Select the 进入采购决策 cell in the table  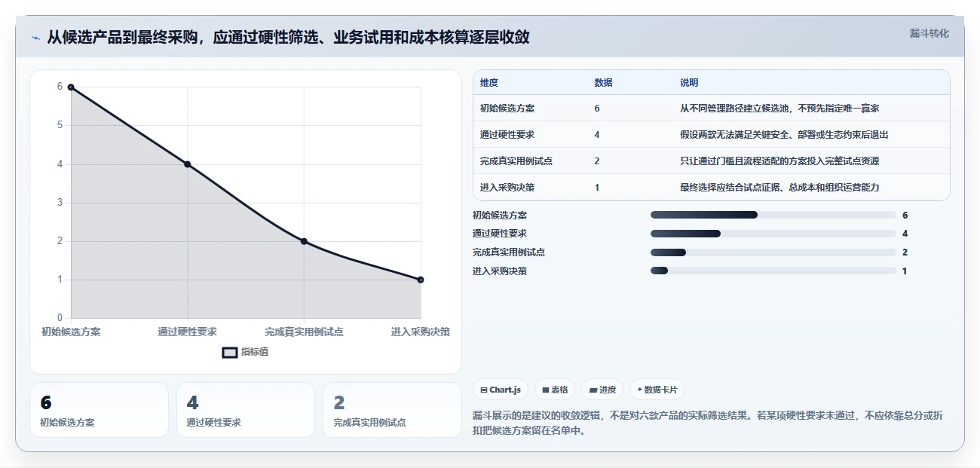pyautogui.click(x=507, y=188)
